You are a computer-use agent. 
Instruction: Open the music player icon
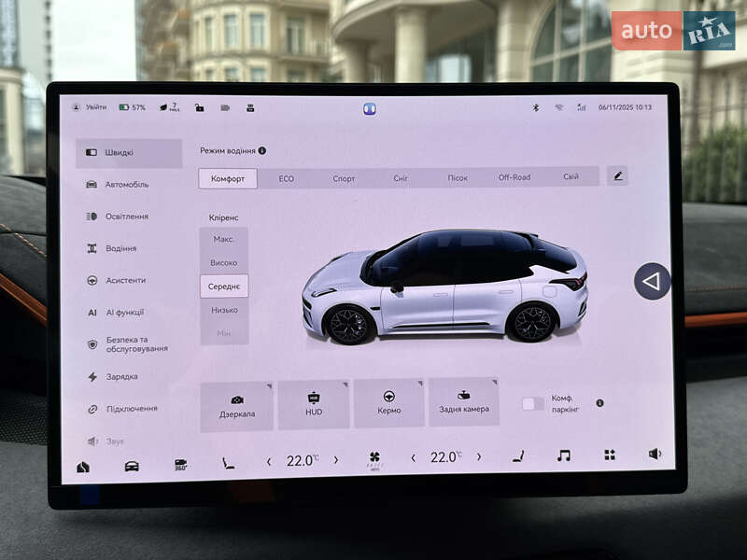pos(563,455)
